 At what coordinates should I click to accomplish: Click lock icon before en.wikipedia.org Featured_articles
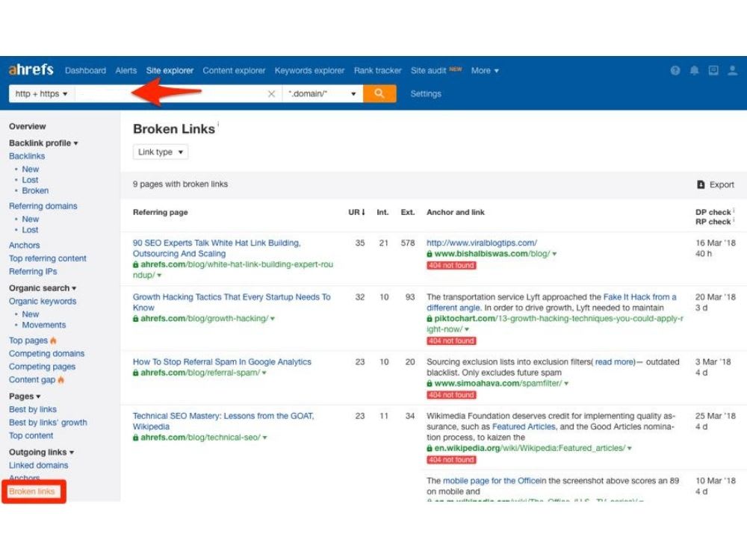click(430, 448)
